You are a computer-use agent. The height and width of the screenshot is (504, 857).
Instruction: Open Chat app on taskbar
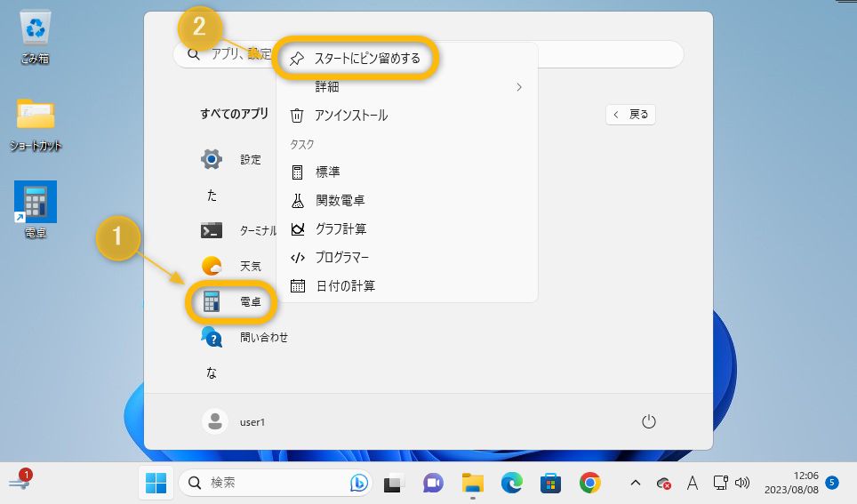pos(433,484)
